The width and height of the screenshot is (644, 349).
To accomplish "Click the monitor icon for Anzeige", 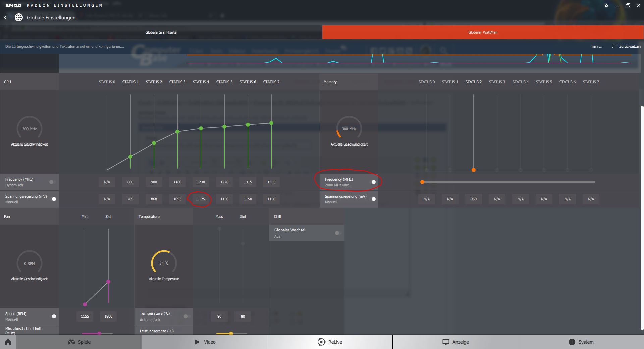I will tap(446, 342).
